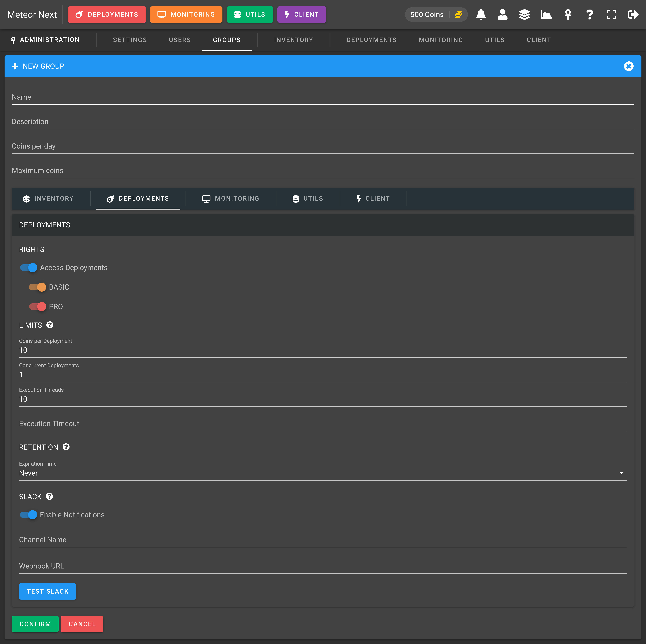This screenshot has width=646, height=644.
Task: Open the administration pin icon in top bar
Action: coord(568,14)
